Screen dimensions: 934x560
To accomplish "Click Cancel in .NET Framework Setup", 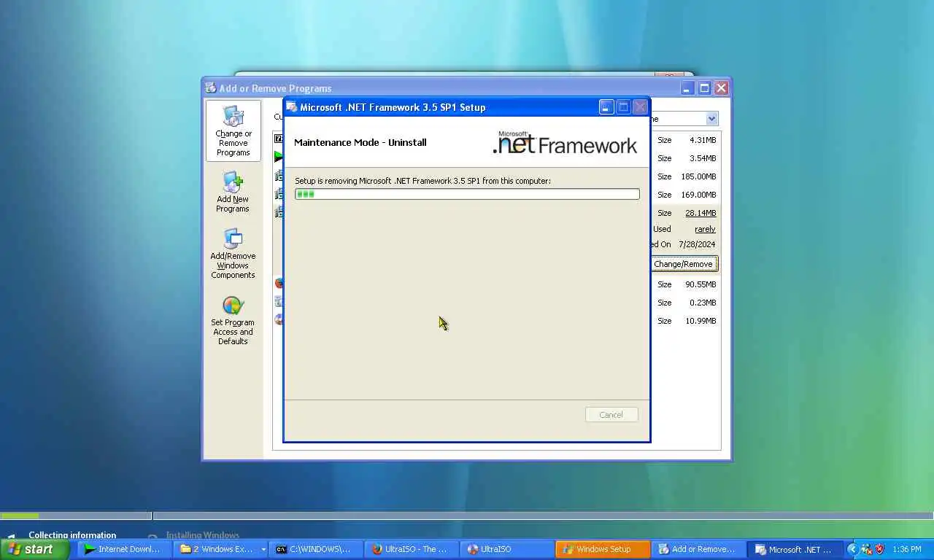I will click(x=611, y=415).
